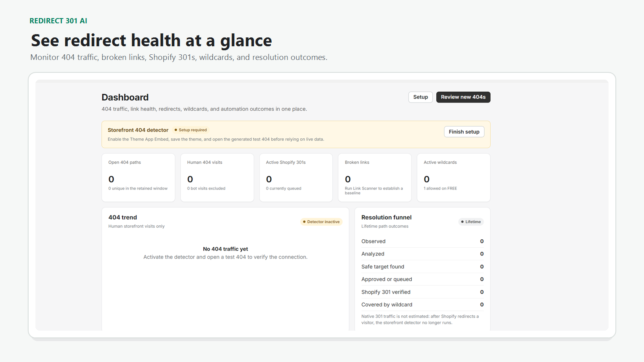Open the Active Shopify 301s card
Image resolution: width=644 pixels, height=362 pixels.
296,177
